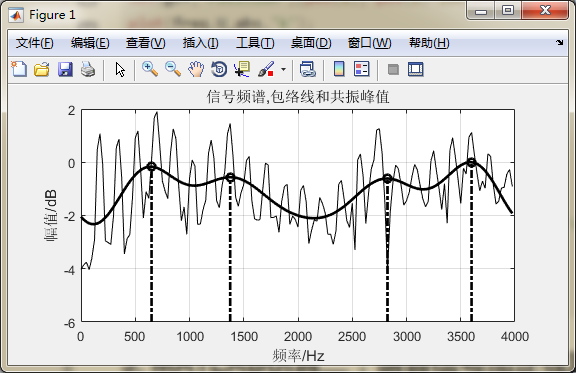Screen dimensions: 576x373
Task: Open the 桌面(D) menu
Action: click(311, 43)
